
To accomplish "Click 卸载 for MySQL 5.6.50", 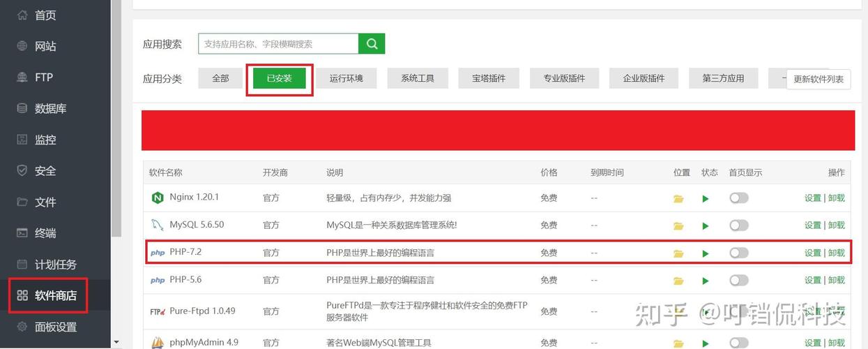I will (837, 225).
